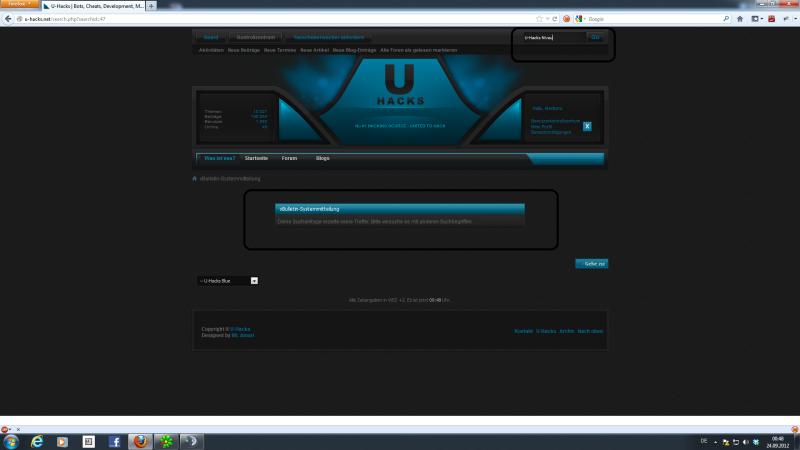
Task: Click the Gehe zu button
Action: coord(592,264)
